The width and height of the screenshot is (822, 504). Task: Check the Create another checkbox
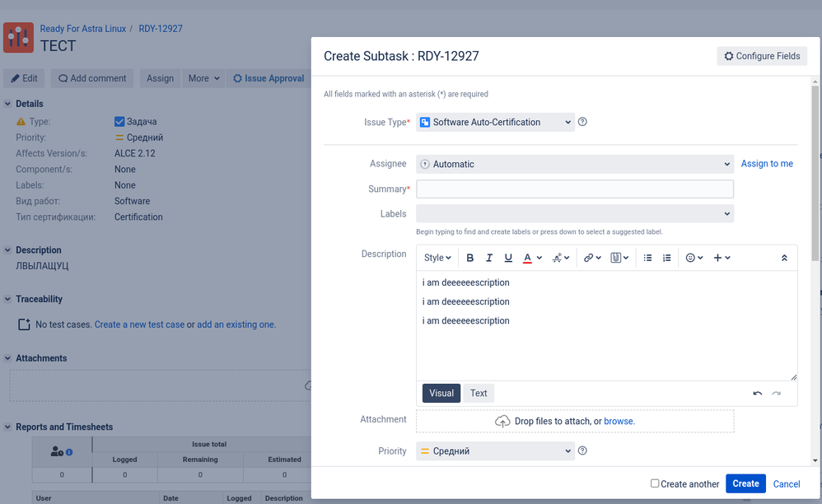click(655, 483)
